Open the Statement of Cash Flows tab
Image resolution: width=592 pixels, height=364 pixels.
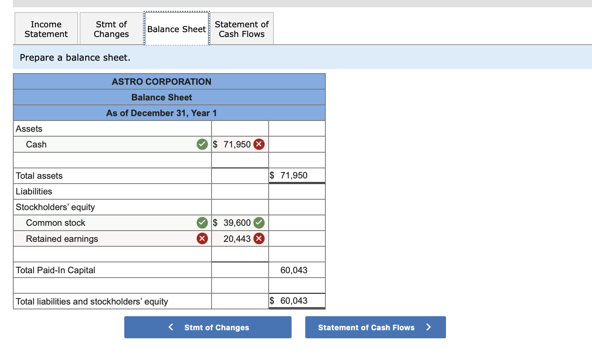coord(242,29)
